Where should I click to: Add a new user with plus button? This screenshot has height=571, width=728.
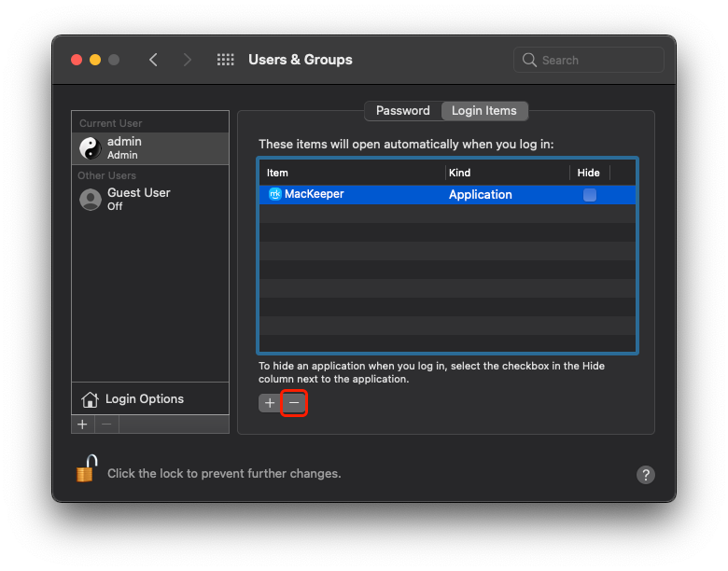[x=83, y=425]
